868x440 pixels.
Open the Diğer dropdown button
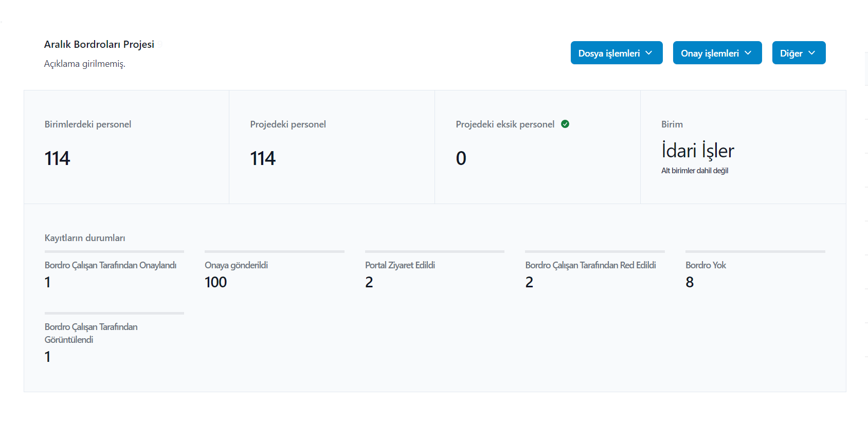pos(799,53)
